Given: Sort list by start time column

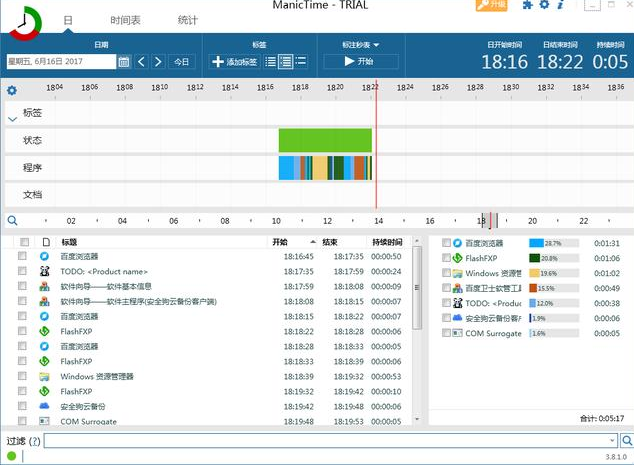Looking at the screenshot, I should 280,242.
